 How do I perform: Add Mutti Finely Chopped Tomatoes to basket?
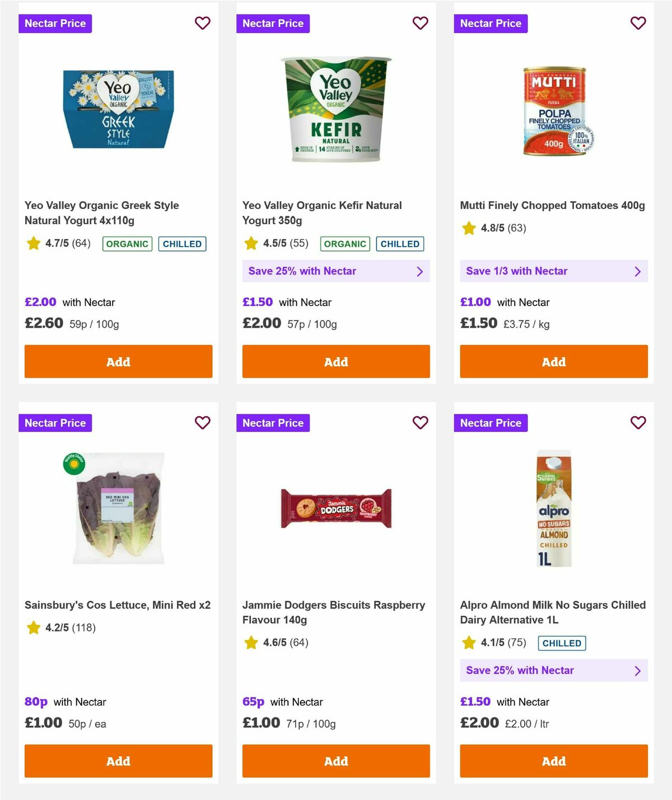click(554, 361)
